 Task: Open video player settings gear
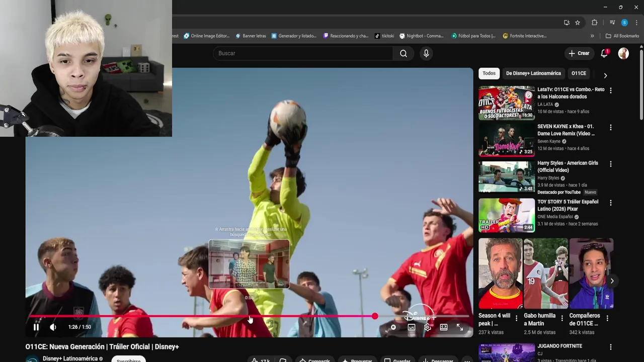point(427,327)
